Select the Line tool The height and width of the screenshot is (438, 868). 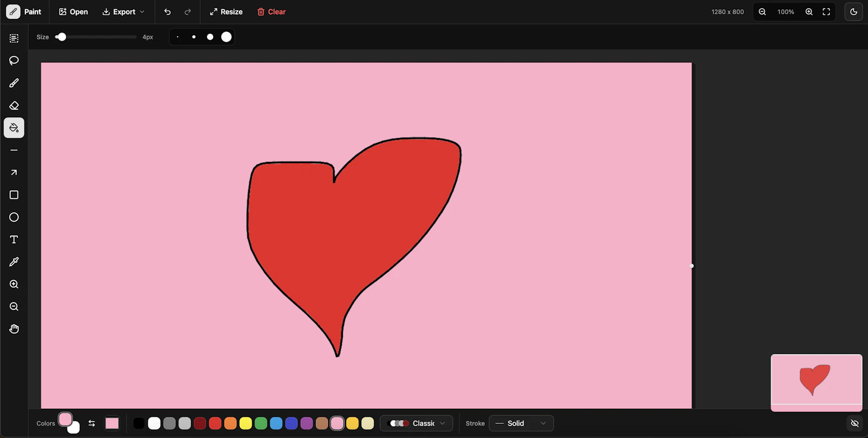click(x=14, y=150)
